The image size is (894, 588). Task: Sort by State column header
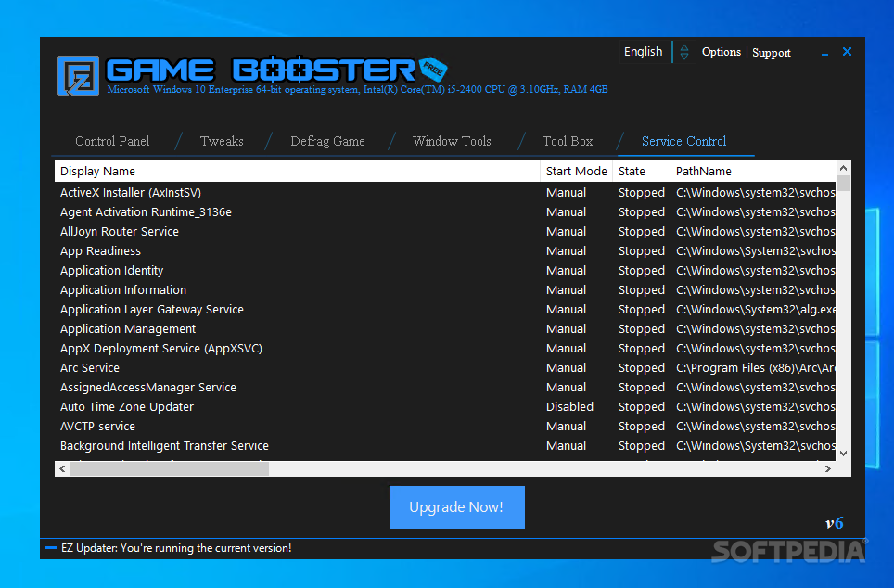coord(642,171)
